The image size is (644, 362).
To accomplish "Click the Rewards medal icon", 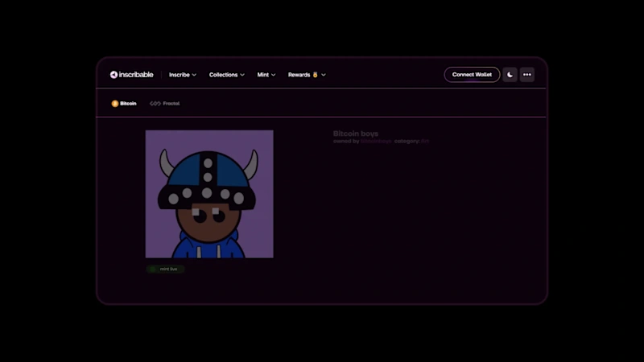I will (316, 75).
